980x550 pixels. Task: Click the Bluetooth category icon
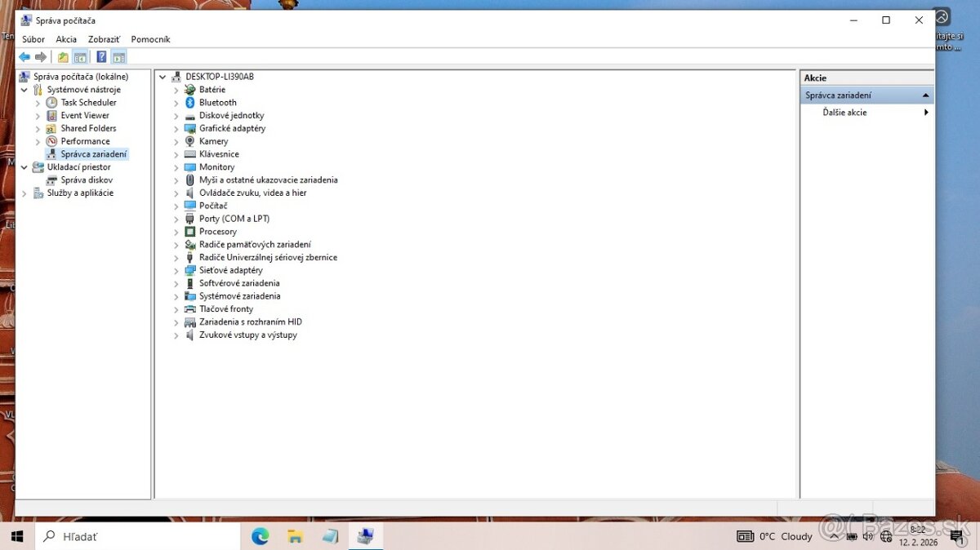tap(189, 102)
